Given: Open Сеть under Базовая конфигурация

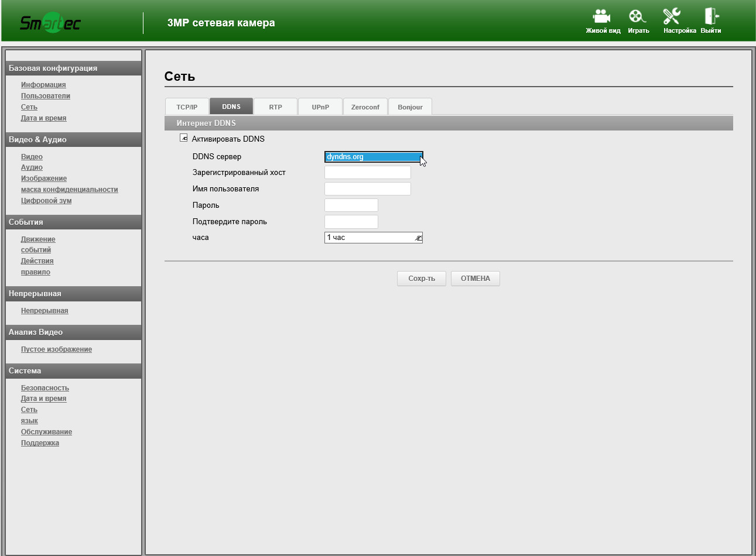Looking at the screenshot, I should (x=29, y=107).
